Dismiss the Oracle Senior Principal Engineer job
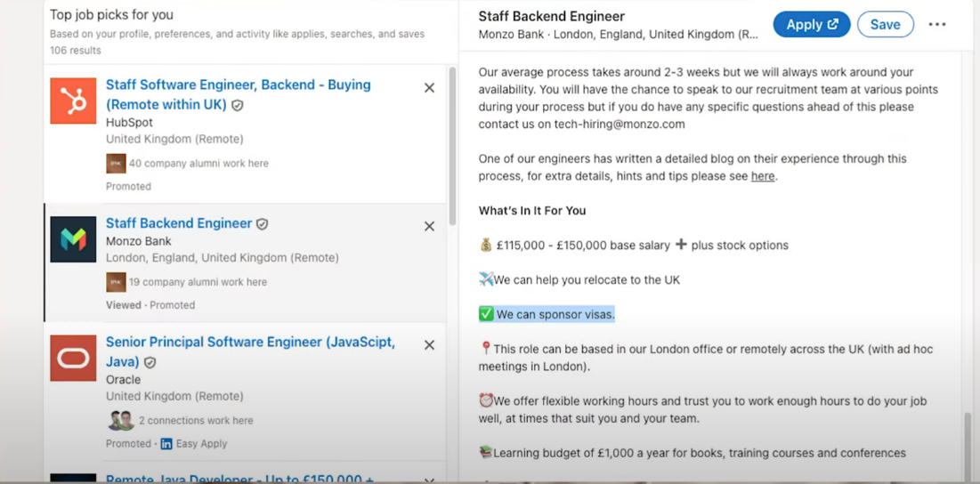Viewport: 980px width, 484px height. click(429, 345)
